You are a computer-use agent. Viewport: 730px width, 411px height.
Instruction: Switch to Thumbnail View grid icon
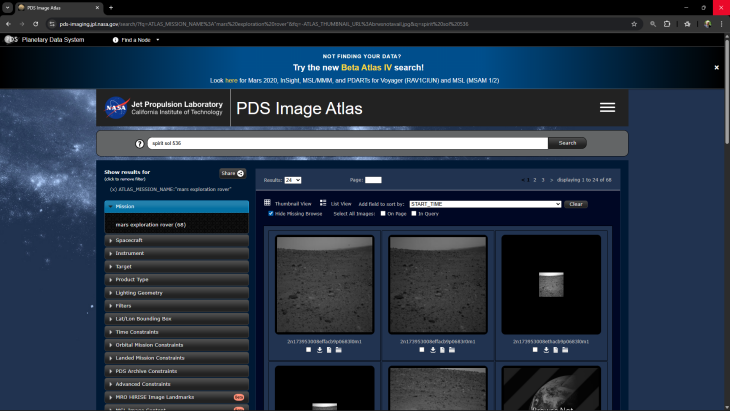[267, 202]
